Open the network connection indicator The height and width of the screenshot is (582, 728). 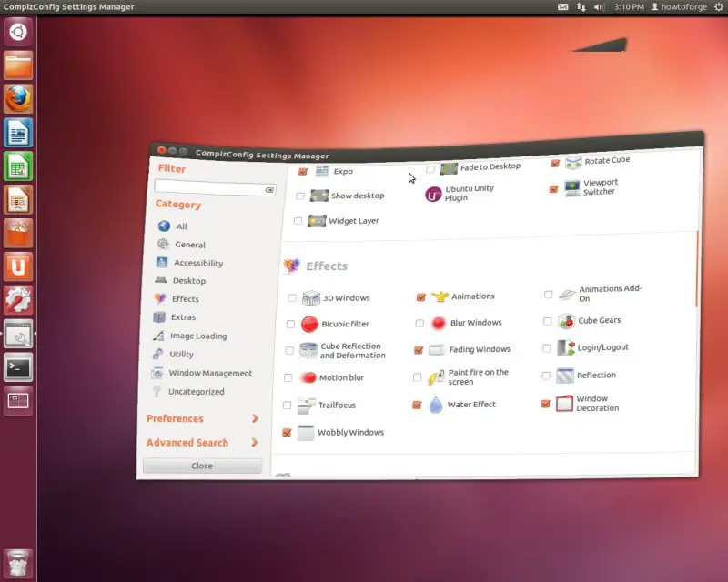(x=581, y=7)
